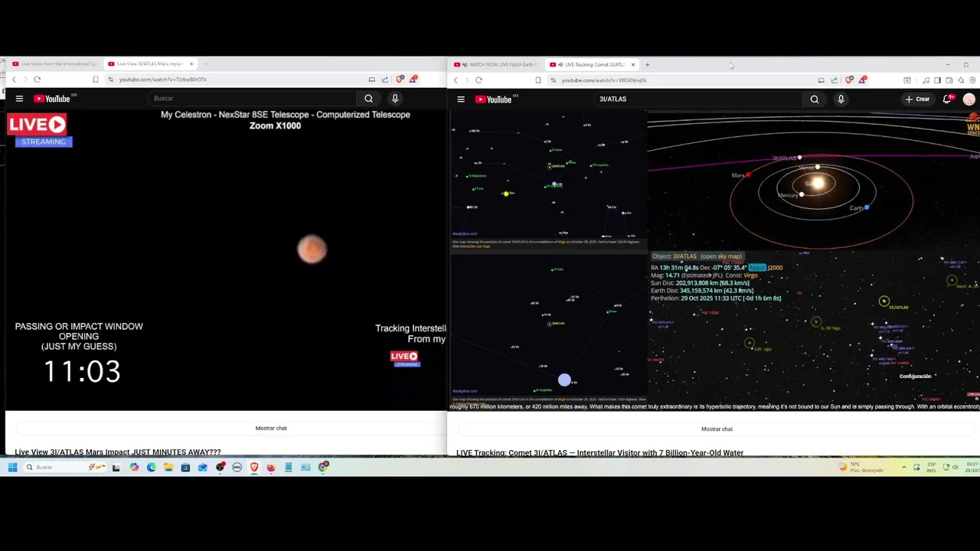Close the 'Live View 3I/ATLAS Mars Impact' tab
The width and height of the screenshot is (980, 551).
(x=191, y=64)
